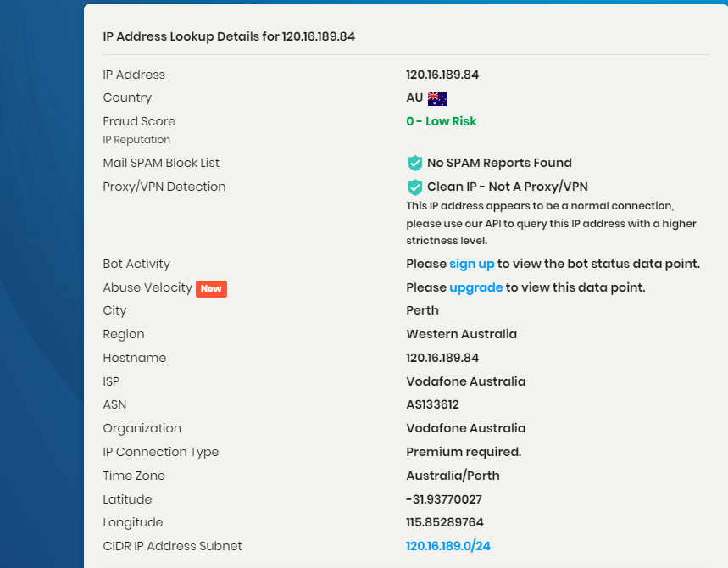
Task: Click the normal connection description paragraph
Action: point(551,224)
